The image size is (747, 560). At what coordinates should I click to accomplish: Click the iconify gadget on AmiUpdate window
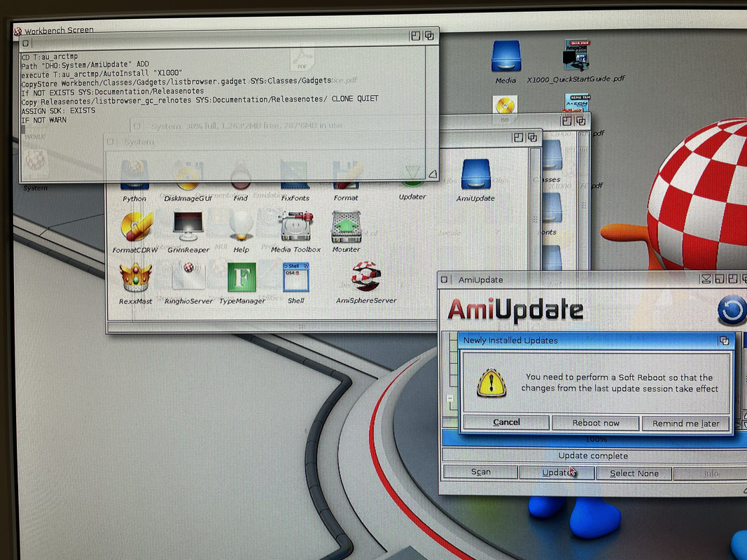[x=706, y=279]
